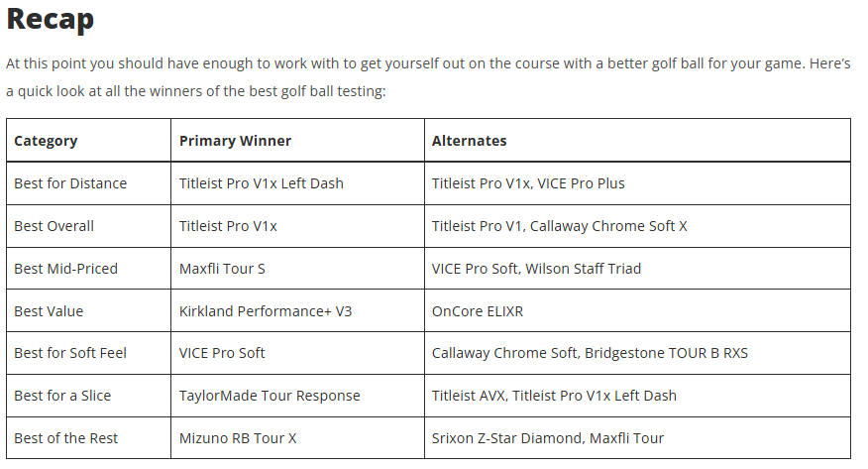
Task: Click the Best for Soft Feel cell
Action: click(88, 353)
